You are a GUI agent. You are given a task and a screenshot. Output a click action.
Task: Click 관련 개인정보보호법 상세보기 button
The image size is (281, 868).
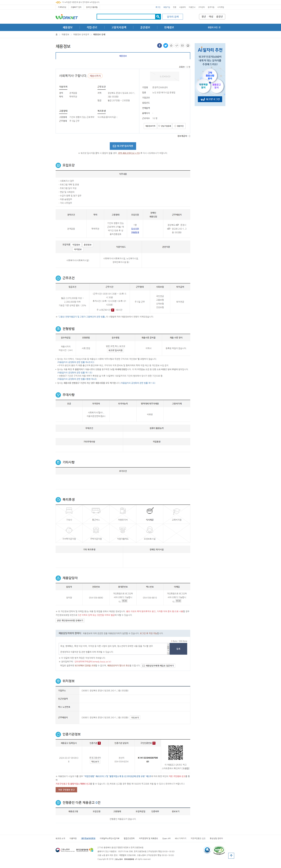click(70, 620)
